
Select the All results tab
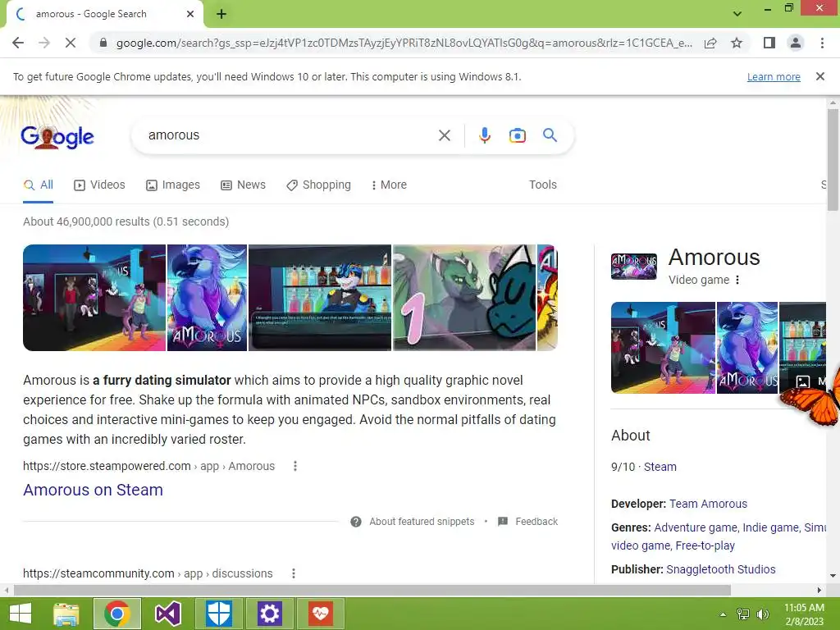pos(38,185)
